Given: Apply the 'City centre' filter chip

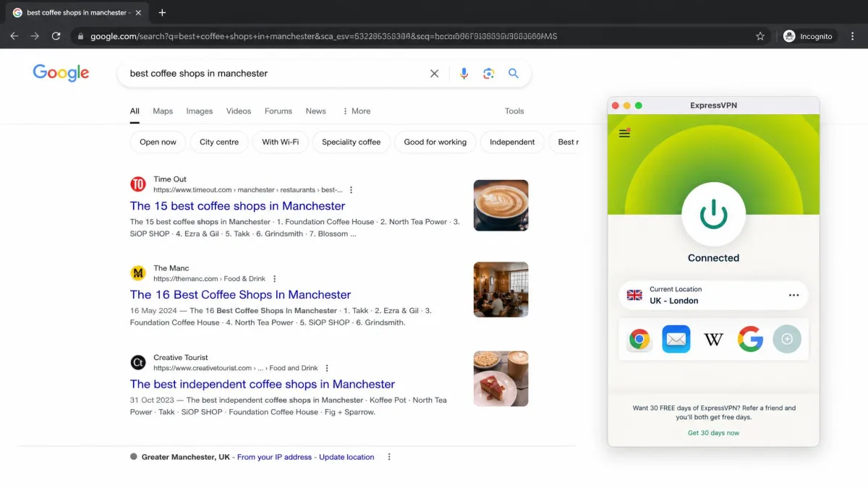Looking at the screenshot, I should (x=219, y=142).
